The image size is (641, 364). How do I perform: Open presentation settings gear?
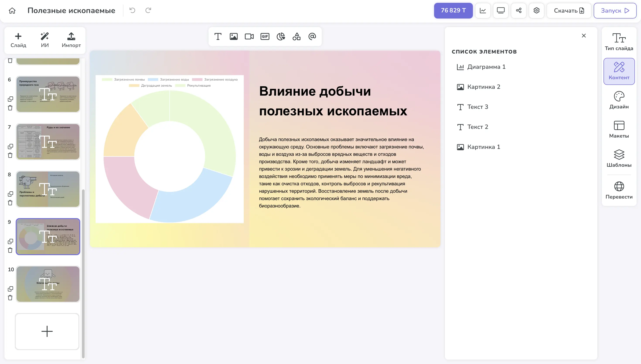pyautogui.click(x=536, y=10)
